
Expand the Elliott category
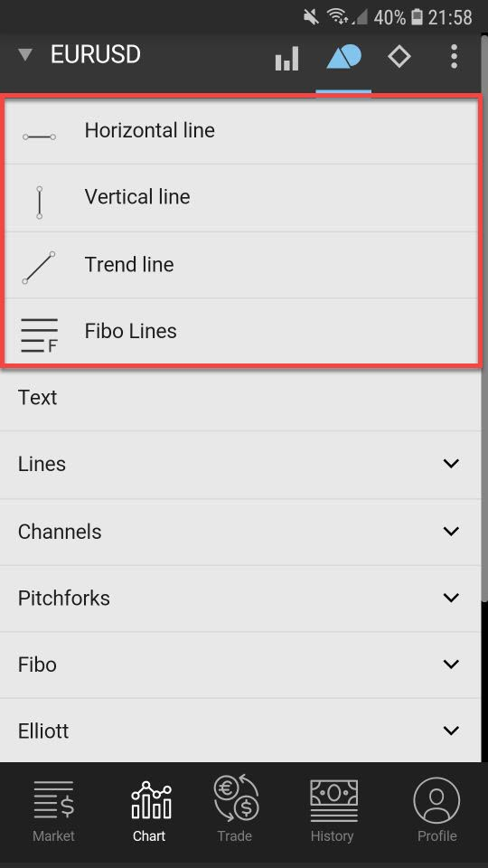pyautogui.click(x=240, y=731)
